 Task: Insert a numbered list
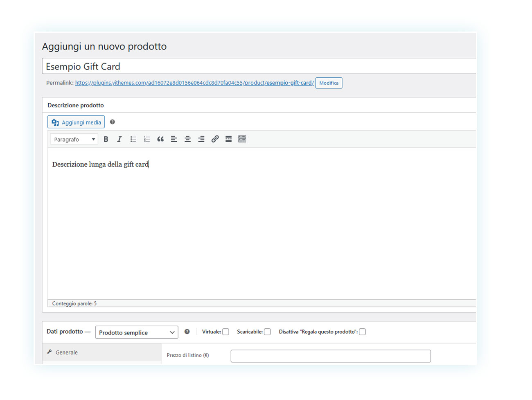(x=147, y=139)
